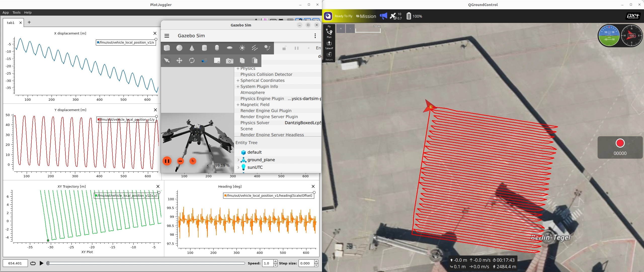
Task: Open the Gazebo hamburger menu
Action: [x=167, y=36]
